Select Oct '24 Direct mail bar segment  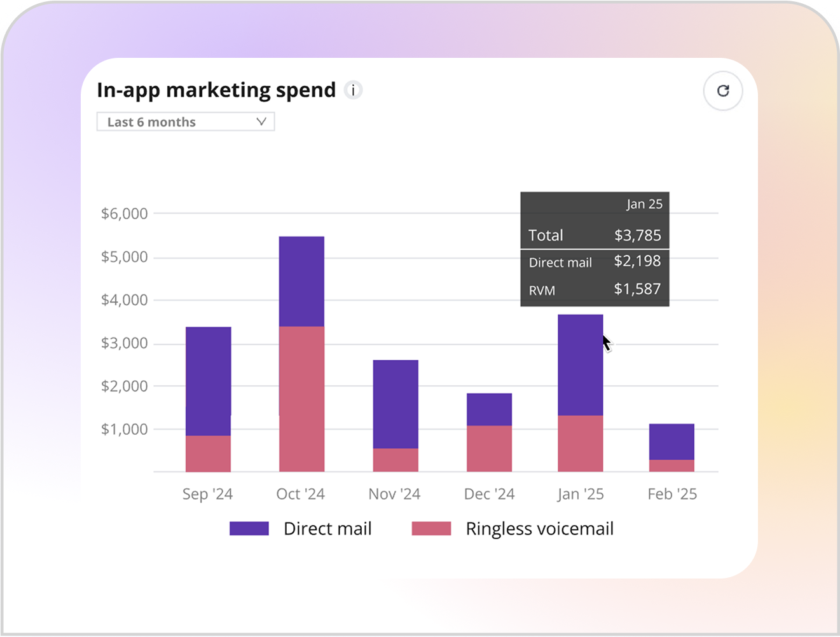click(301, 281)
